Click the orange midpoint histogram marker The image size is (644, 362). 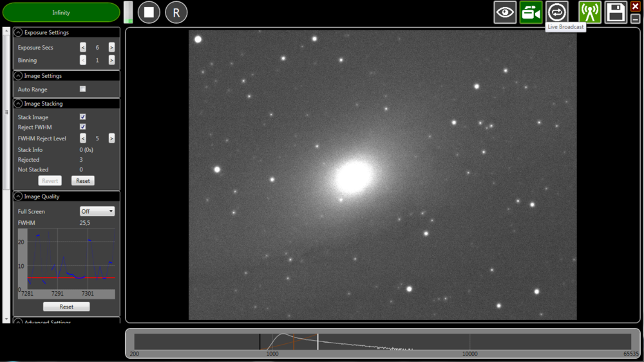(294, 341)
